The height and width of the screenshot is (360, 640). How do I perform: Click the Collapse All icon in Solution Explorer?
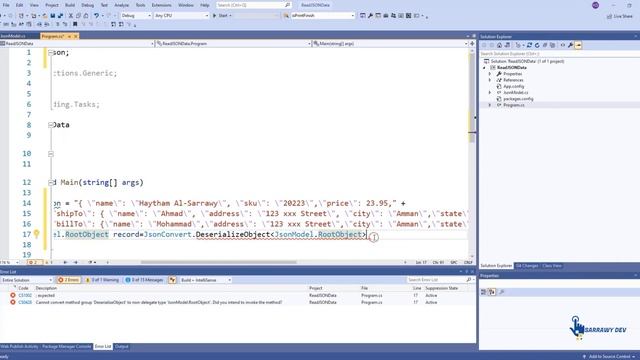[x=544, y=45]
